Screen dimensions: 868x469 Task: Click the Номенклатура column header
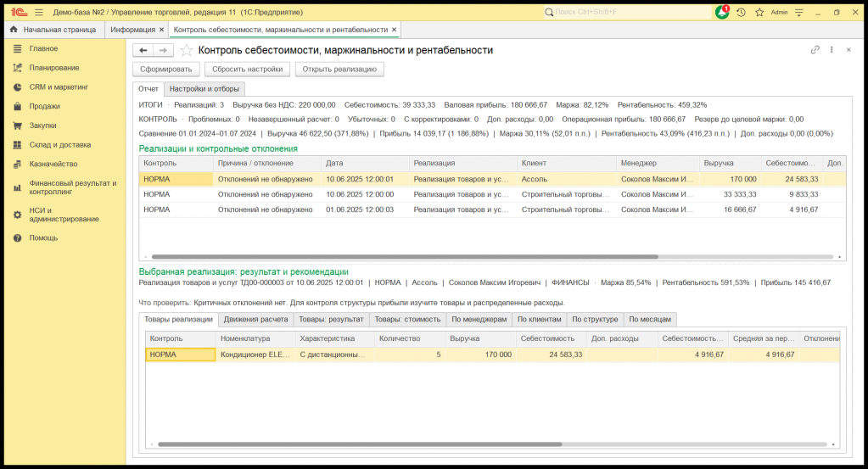pyautogui.click(x=255, y=338)
